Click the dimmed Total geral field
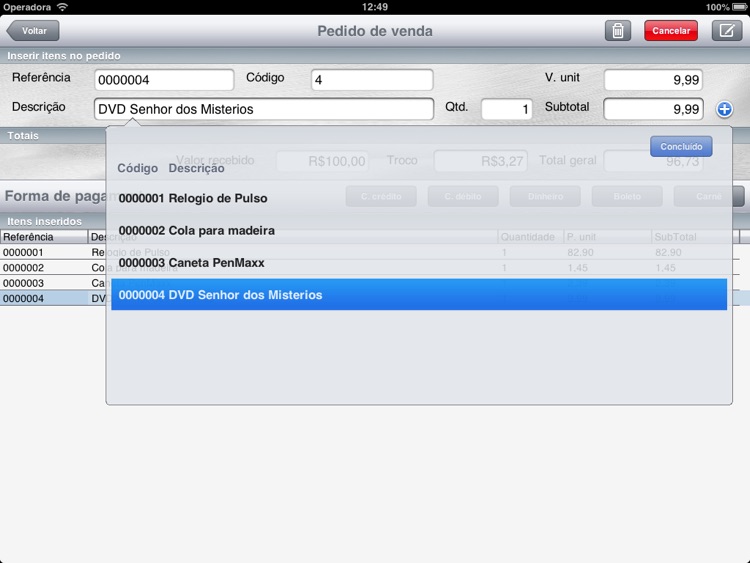 pos(653,161)
